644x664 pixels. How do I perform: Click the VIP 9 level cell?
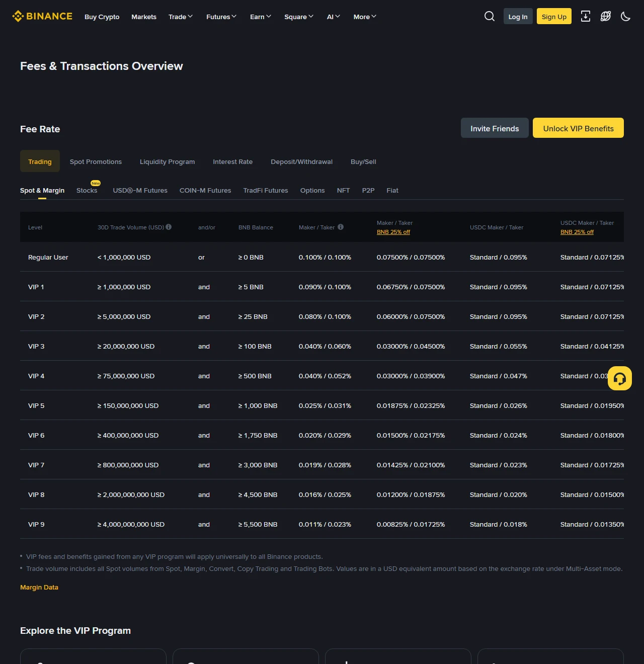coord(36,524)
